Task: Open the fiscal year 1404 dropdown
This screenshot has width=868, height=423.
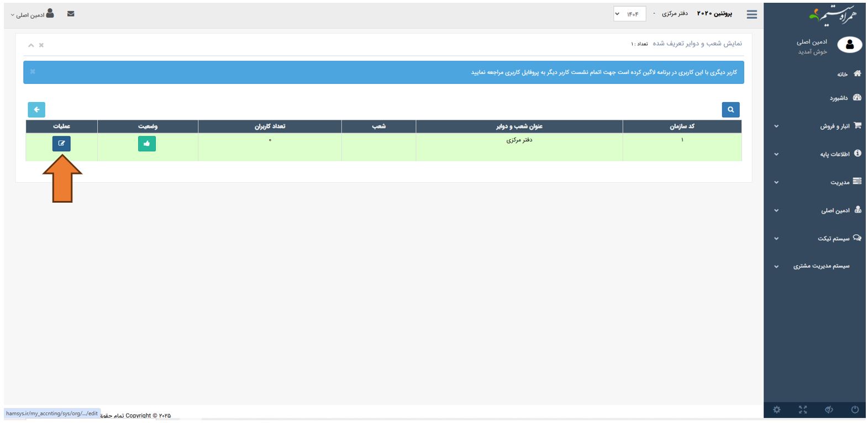Action: pos(629,14)
